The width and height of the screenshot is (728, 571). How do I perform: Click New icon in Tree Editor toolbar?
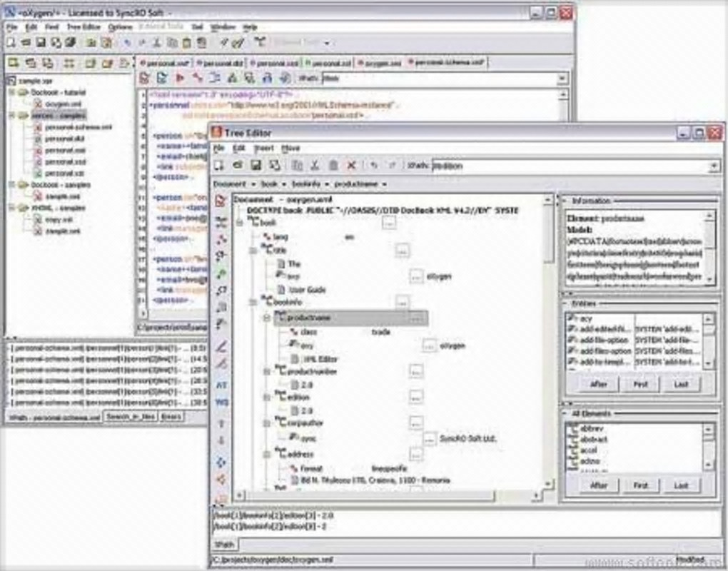pos(219,166)
